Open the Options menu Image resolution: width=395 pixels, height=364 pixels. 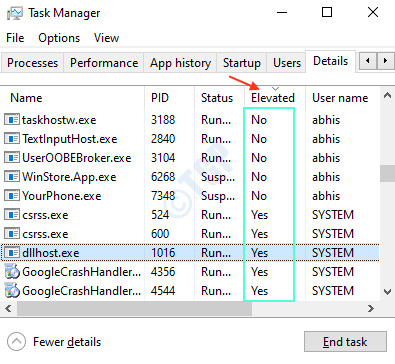tap(59, 38)
